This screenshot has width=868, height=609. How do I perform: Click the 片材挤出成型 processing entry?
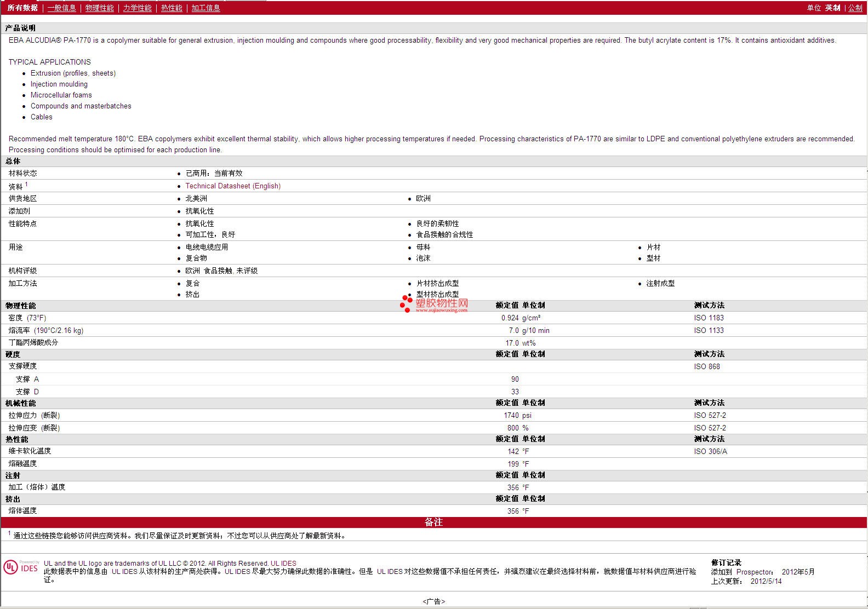437,283
